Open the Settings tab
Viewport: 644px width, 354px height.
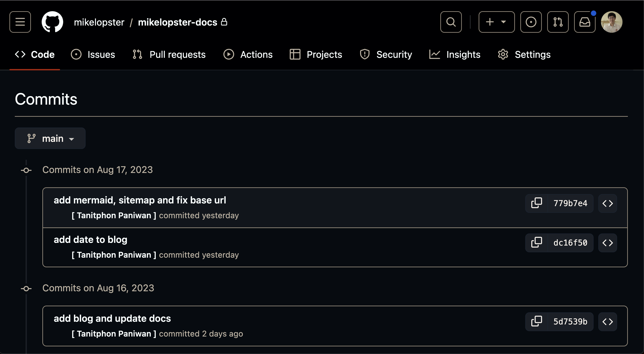tap(524, 54)
